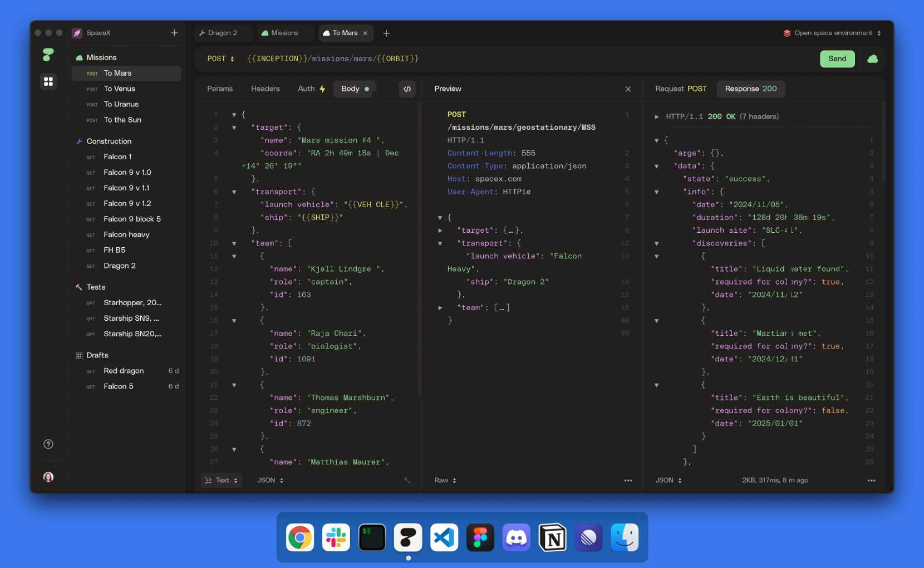Open response panel more options
This screenshot has height=568, width=924.
pos(872,481)
